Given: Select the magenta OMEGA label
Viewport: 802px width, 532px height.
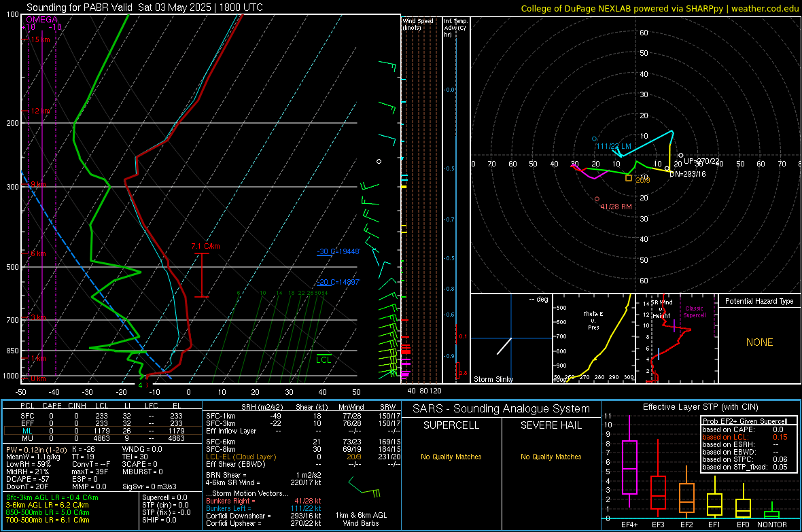Looking at the screenshot, I should (42, 20).
